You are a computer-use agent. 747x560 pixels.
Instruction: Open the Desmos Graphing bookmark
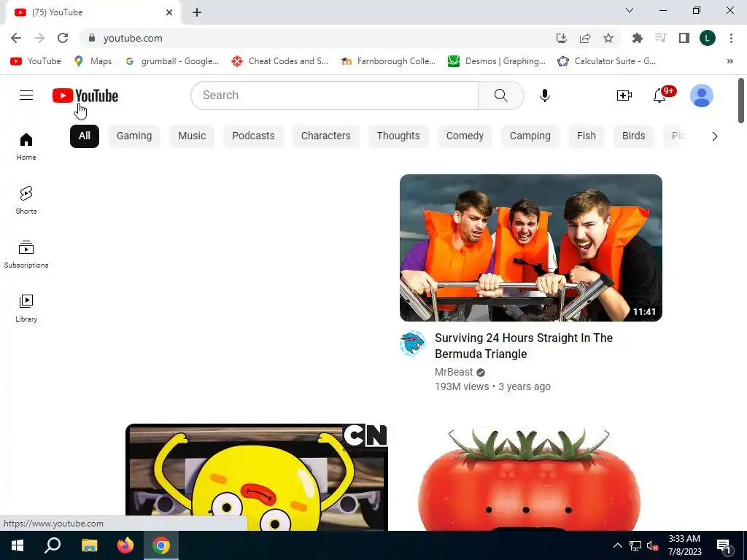pyautogui.click(x=497, y=61)
